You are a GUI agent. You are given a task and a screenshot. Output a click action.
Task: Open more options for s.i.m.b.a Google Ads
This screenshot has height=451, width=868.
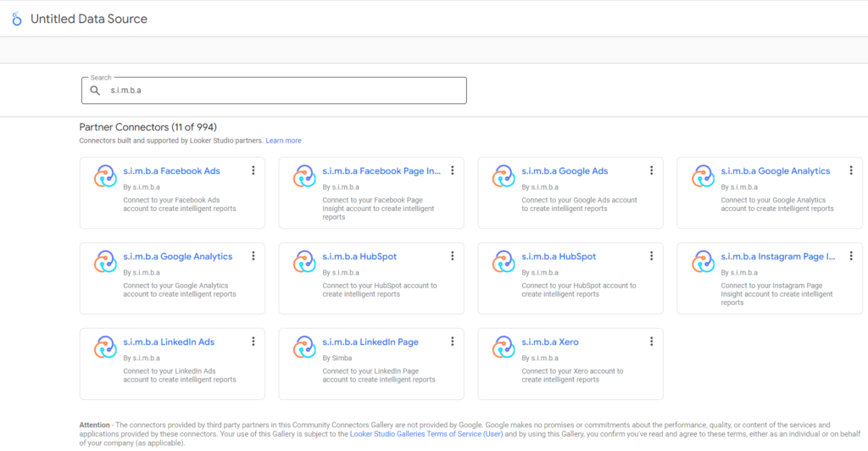pyautogui.click(x=652, y=170)
